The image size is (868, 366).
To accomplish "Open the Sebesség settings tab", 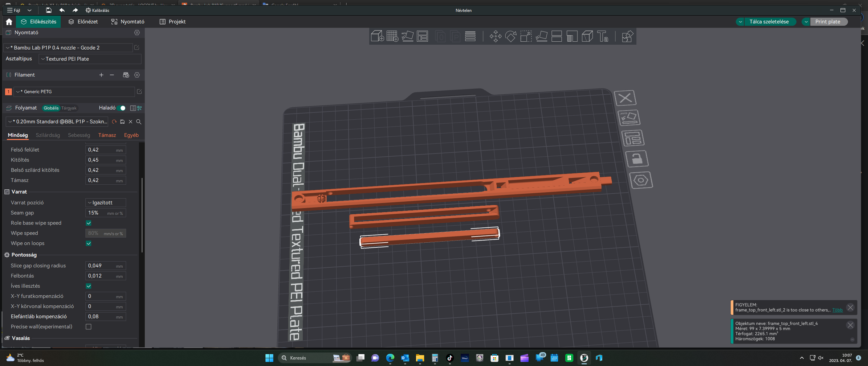I will (79, 135).
